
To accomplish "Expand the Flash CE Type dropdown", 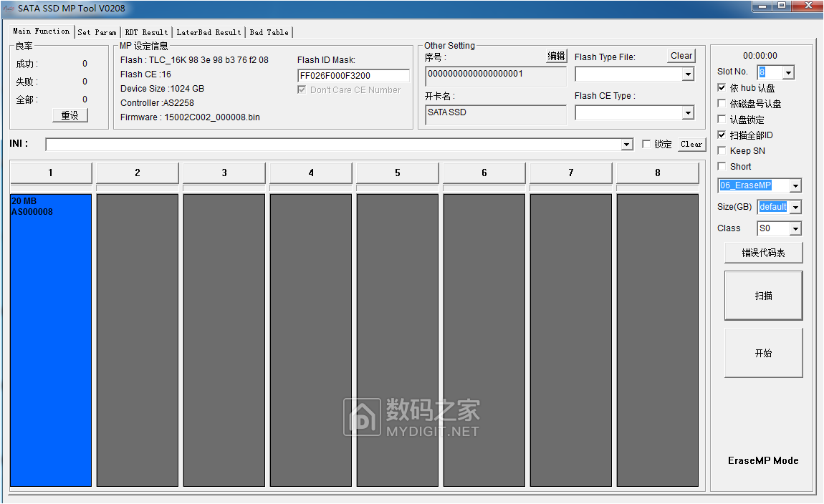I will [688, 113].
